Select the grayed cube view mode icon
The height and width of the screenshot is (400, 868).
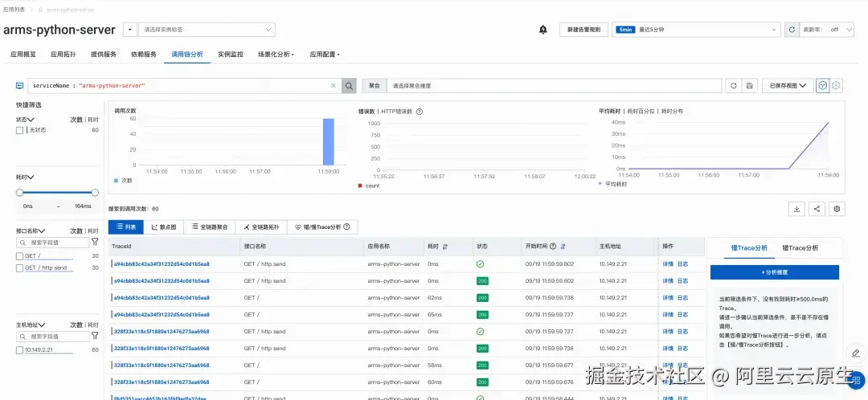pos(837,86)
